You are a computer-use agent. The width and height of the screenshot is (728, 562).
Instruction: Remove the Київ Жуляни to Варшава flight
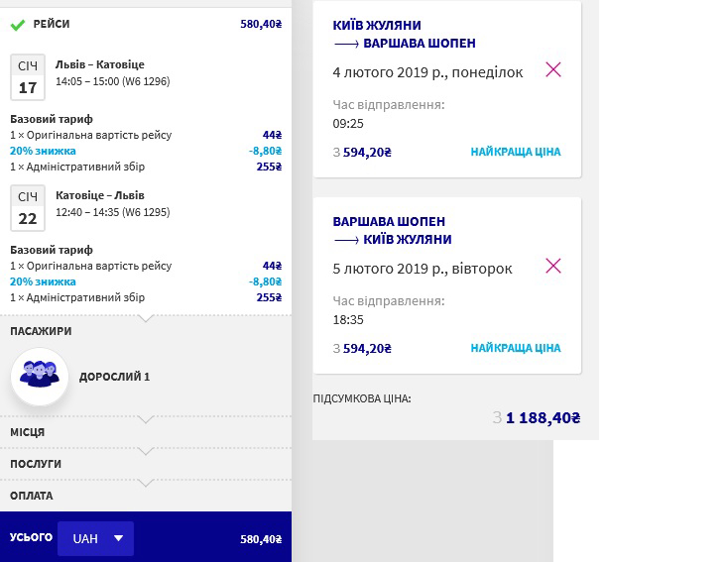pyautogui.click(x=553, y=69)
